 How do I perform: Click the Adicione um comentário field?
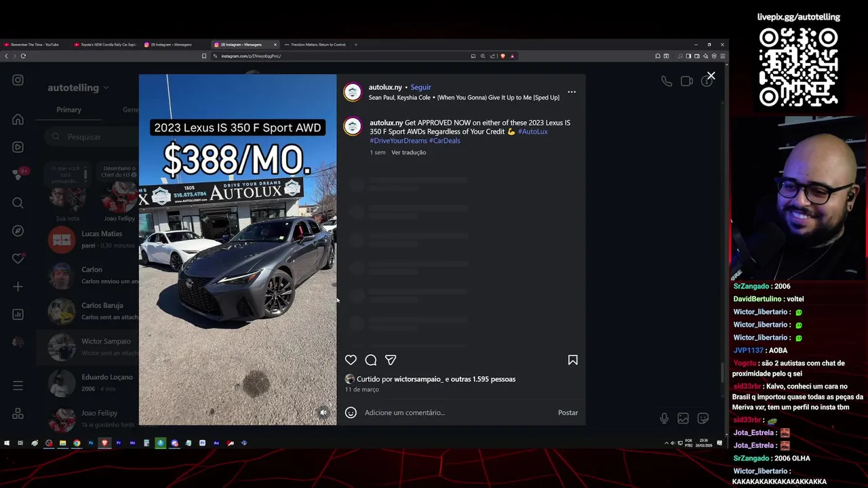pyautogui.click(x=458, y=412)
